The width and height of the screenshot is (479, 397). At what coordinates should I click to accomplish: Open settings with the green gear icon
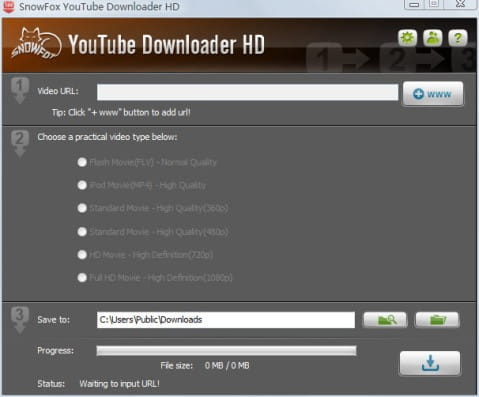407,38
